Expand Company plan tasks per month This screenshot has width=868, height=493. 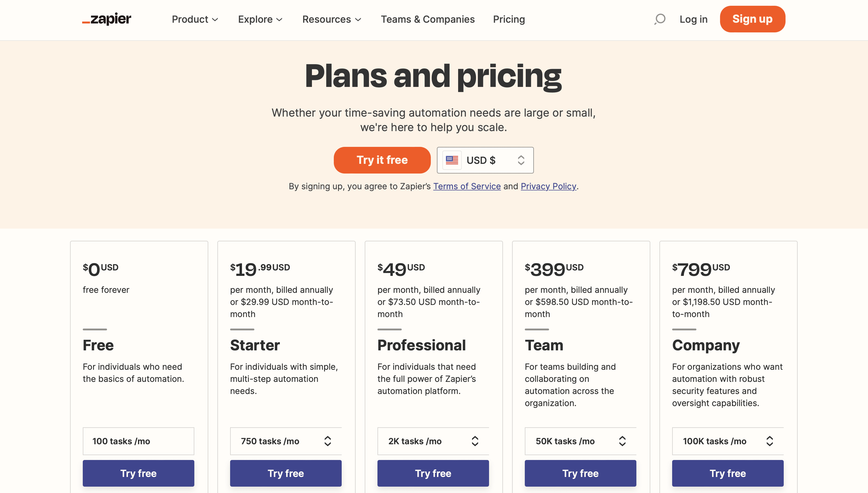[771, 441]
